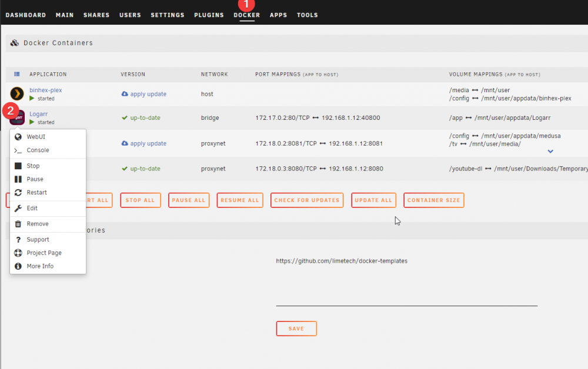Click the SAVE button

point(296,328)
